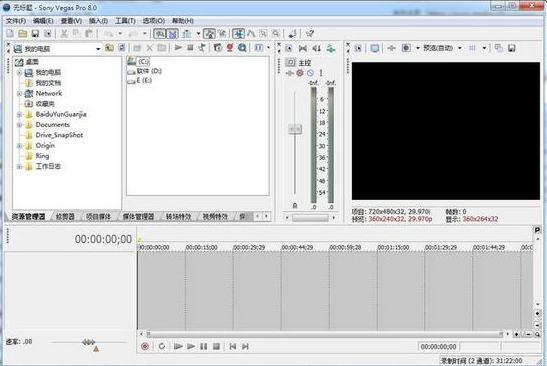Open the explorer location dropdown 我的电脑
547x366 pixels.
pyautogui.click(x=98, y=48)
